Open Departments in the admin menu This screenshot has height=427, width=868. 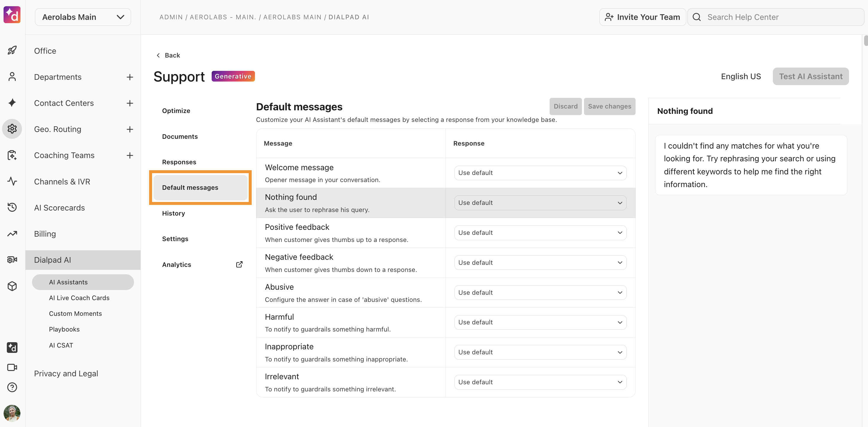[58, 77]
